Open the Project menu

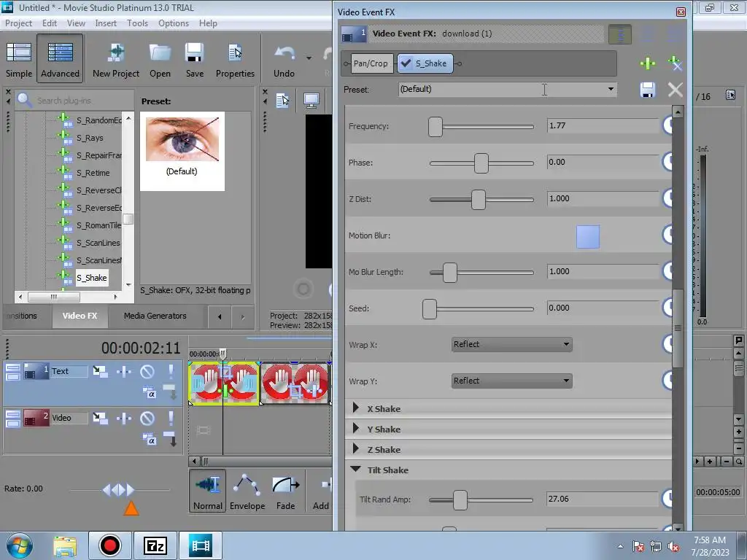[18, 23]
